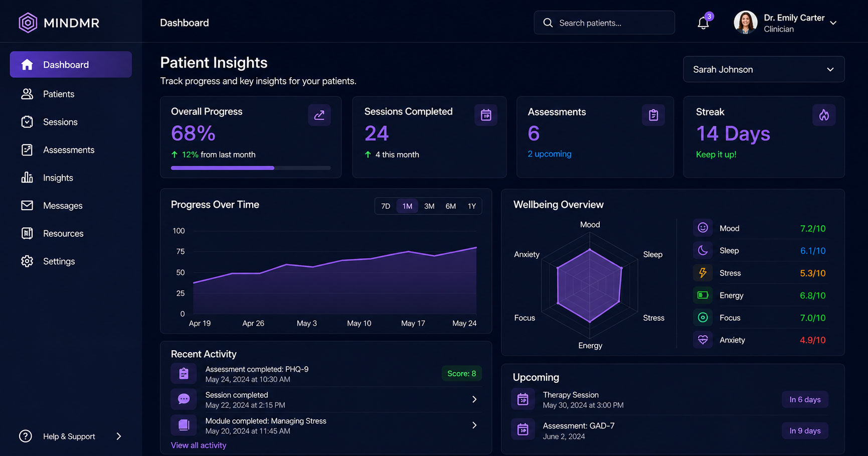Screen dimensions: 868x456
Task: Select the 3M time range
Action: 429,206
